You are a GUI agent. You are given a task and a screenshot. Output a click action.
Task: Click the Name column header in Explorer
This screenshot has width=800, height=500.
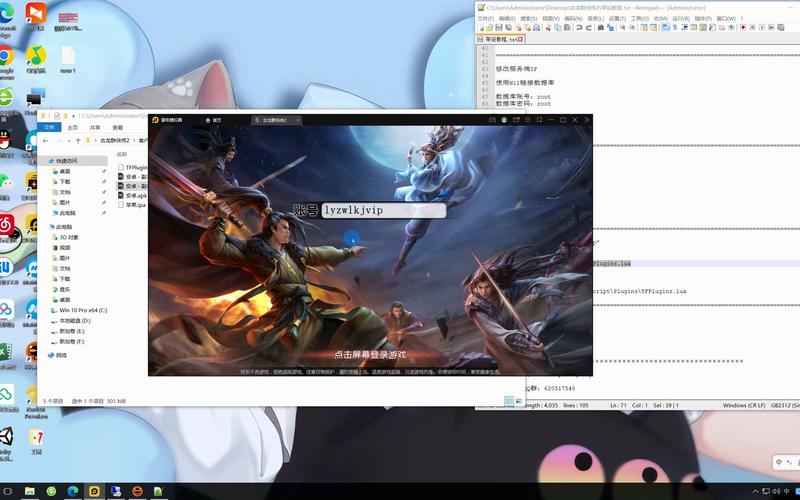pyautogui.click(x=122, y=154)
